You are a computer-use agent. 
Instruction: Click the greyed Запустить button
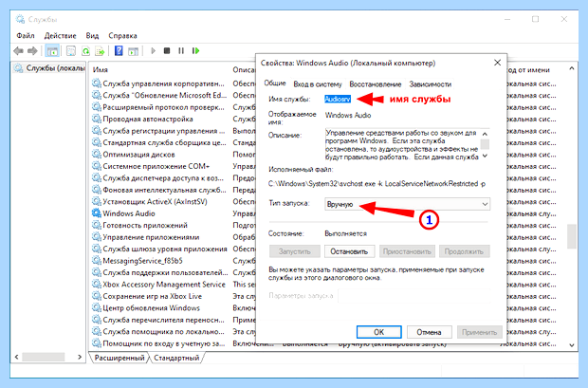pos(294,251)
